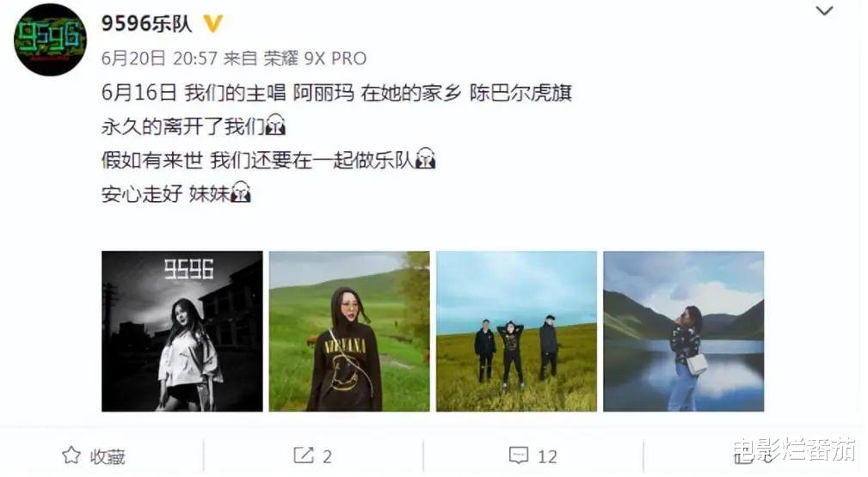Click crying emoji after 做乐队
Screen dimensions: 868x477
[425, 159]
